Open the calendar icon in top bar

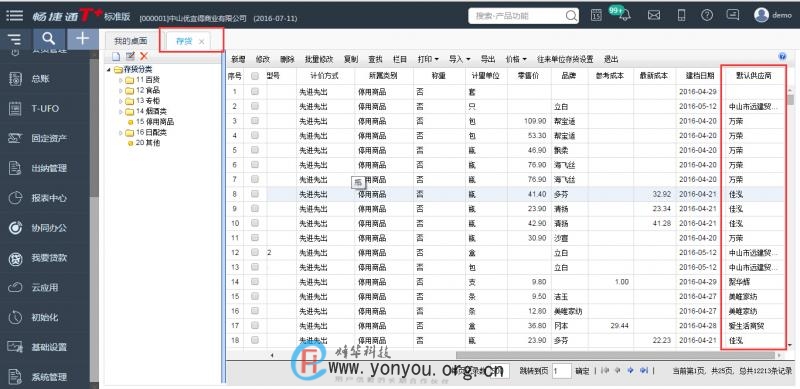coord(596,15)
